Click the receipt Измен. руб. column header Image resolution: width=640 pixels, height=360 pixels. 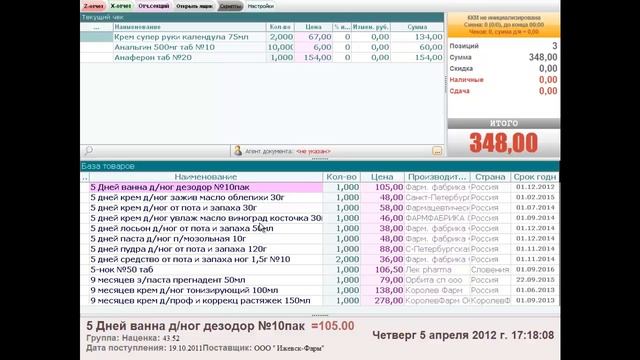point(371,27)
